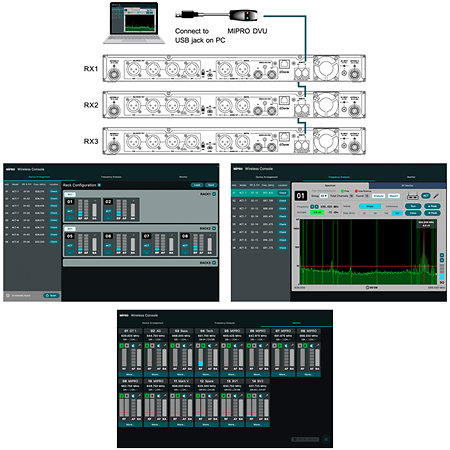
Task: Click speaker icon on channel 07 Monitor card
Action: point(286,346)
